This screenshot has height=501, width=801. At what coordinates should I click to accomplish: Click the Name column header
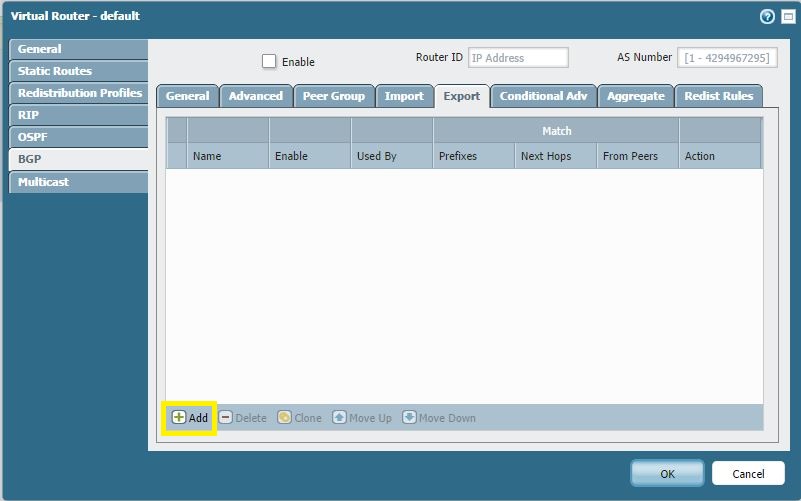point(228,156)
